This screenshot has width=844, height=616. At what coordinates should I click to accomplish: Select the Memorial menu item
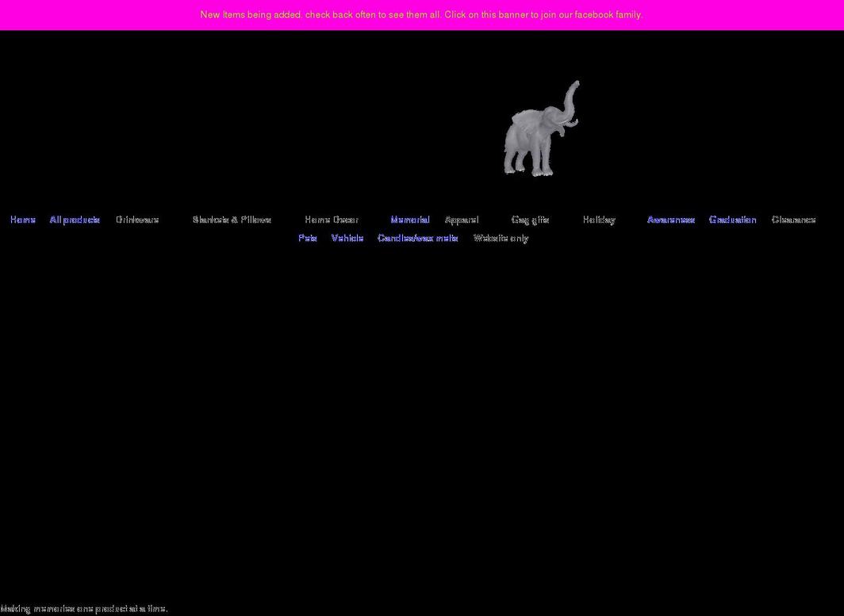point(409,220)
